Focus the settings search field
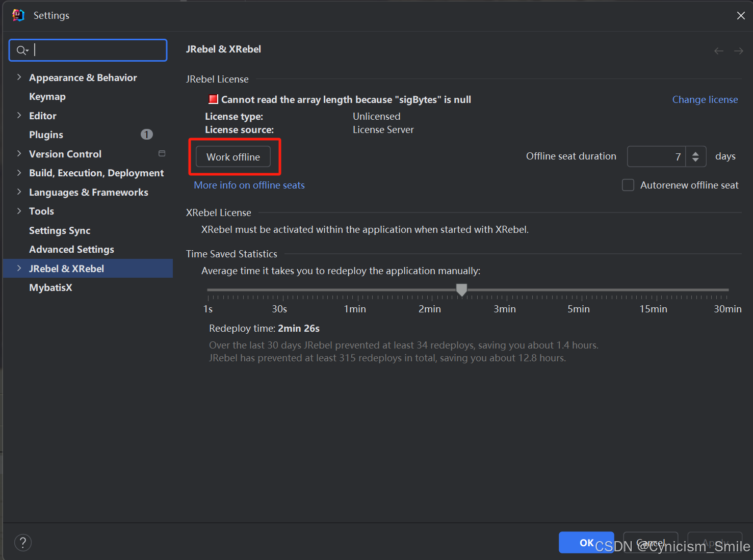Viewport: 753px width, 560px height. [x=88, y=50]
